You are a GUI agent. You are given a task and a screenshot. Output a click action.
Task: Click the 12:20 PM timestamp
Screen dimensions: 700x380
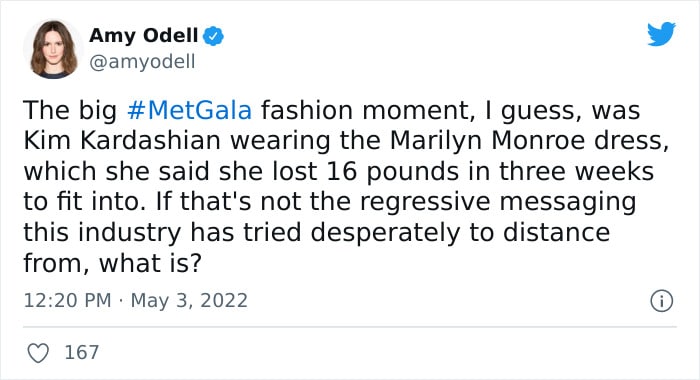pos(67,301)
